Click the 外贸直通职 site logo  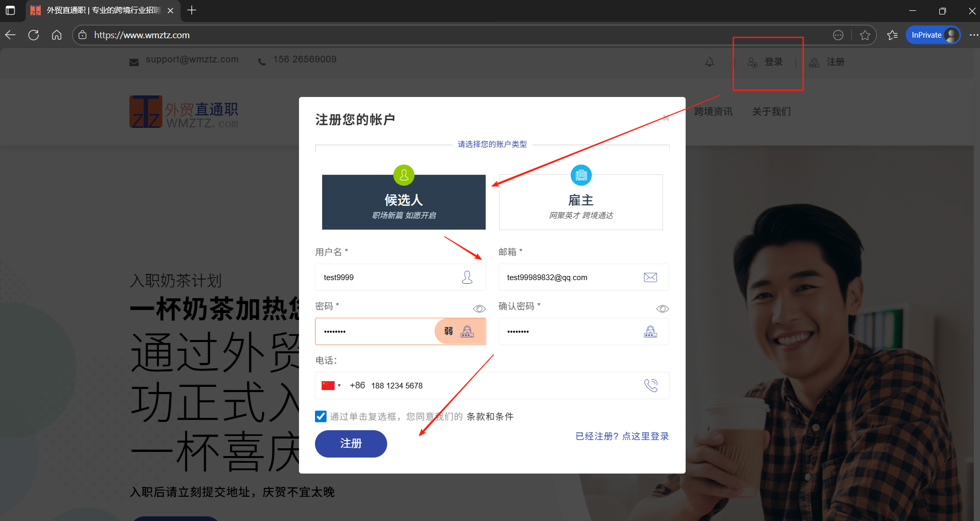click(184, 112)
